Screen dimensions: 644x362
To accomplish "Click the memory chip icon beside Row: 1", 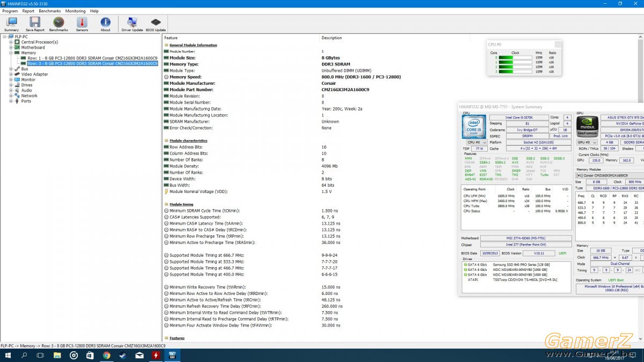I will [24, 58].
